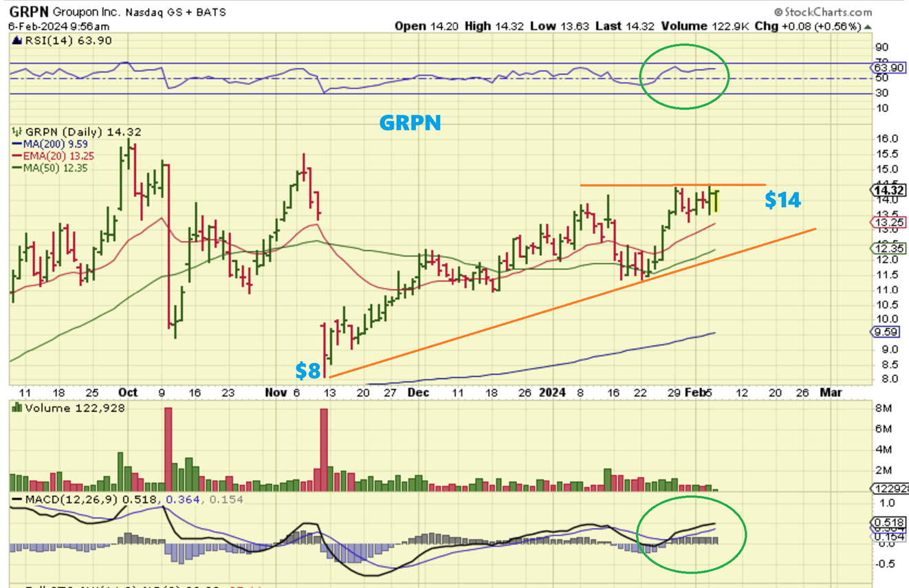Image resolution: width=909 pixels, height=588 pixels.
Task: Click the boxed 14.32 last-price tag on the price axis
Action: [x=888, y=190]
